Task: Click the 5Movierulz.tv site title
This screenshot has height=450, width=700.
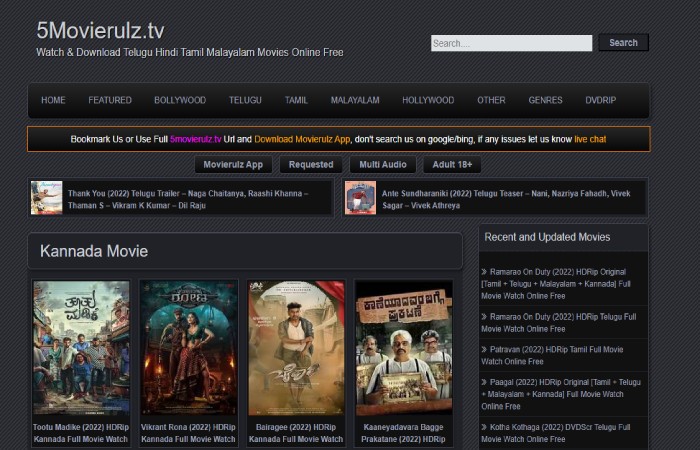Action: coord(100,30)
